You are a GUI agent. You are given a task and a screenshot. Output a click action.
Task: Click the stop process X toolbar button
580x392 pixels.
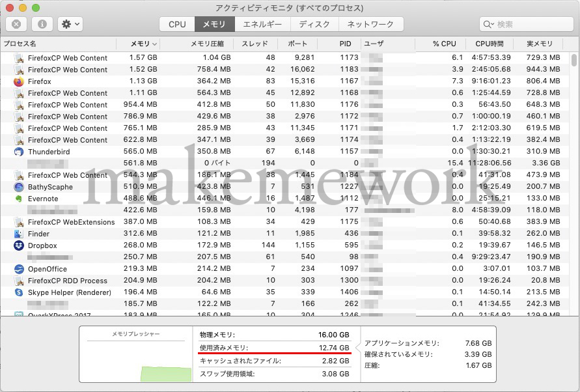coord(16,24)
